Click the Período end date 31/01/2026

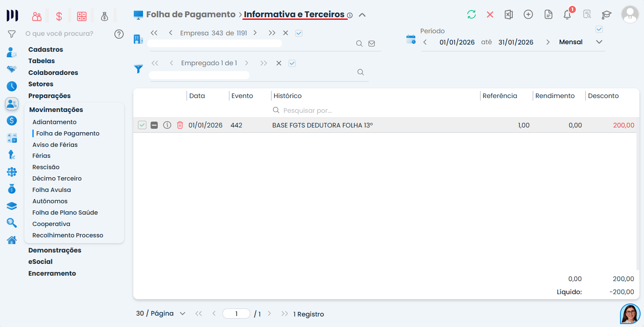516,42
